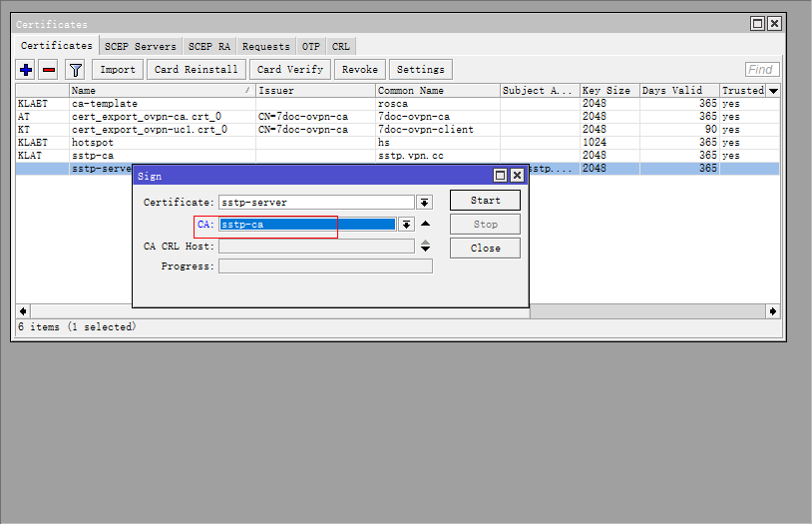Viewport: 812px width, 524px height.
Task: Click the horizontal scrollbar left arrow
Action: 24,311
